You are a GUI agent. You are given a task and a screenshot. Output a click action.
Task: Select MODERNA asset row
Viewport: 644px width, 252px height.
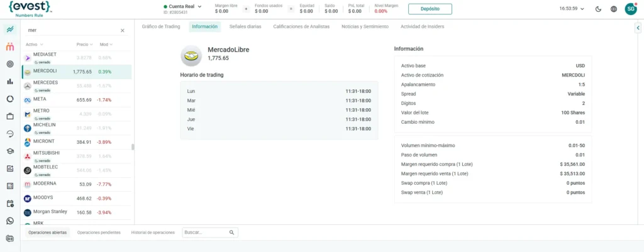point(77,184)
